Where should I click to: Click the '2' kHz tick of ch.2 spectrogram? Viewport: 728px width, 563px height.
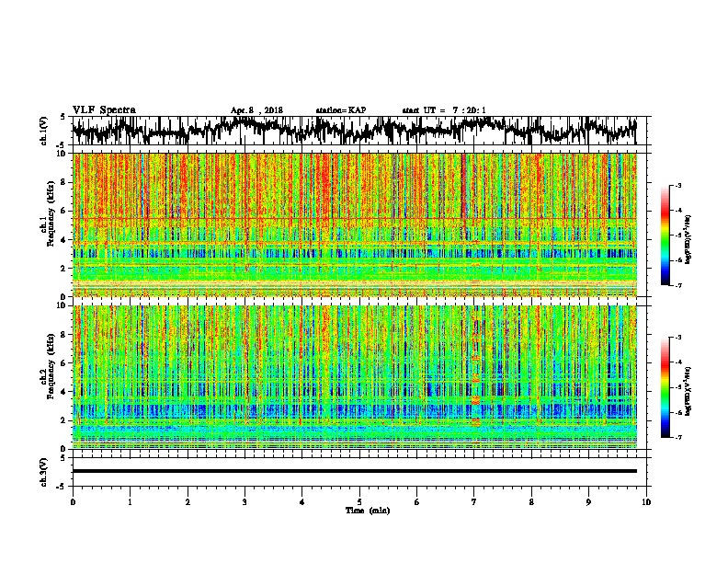tap(64, 420)
